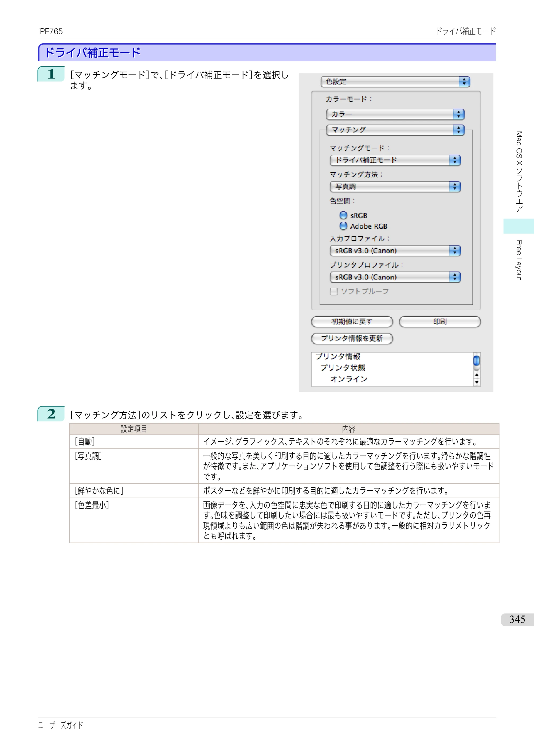Click the [写真調] table cell
Image resolution: width=534 pixels, height=756 pixels.
134,466
